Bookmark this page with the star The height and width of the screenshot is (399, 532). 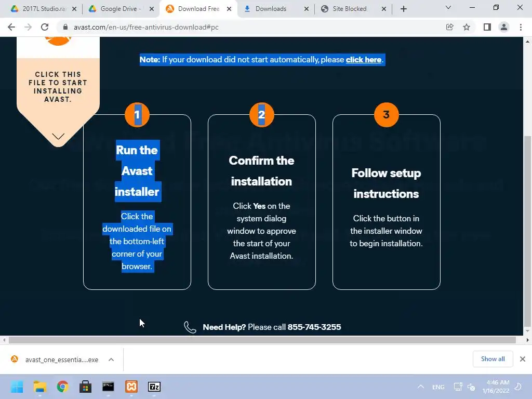pyautogui.click(x=467, y=27)
